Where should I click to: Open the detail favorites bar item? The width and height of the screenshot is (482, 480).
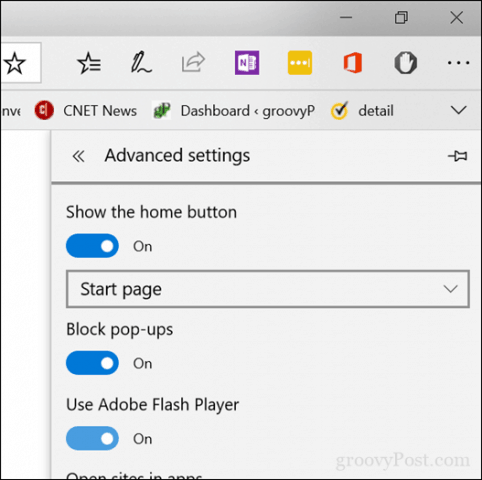coord(362,111)
